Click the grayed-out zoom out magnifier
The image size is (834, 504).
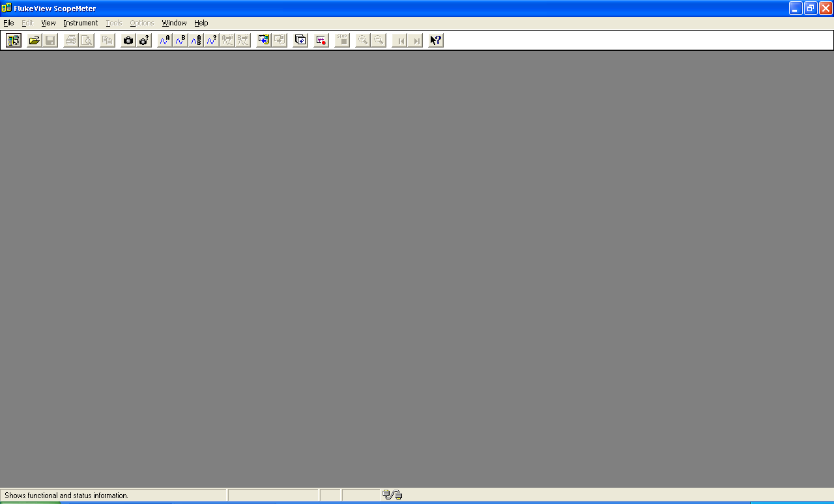pyautogui.click(x=379, y=40)
